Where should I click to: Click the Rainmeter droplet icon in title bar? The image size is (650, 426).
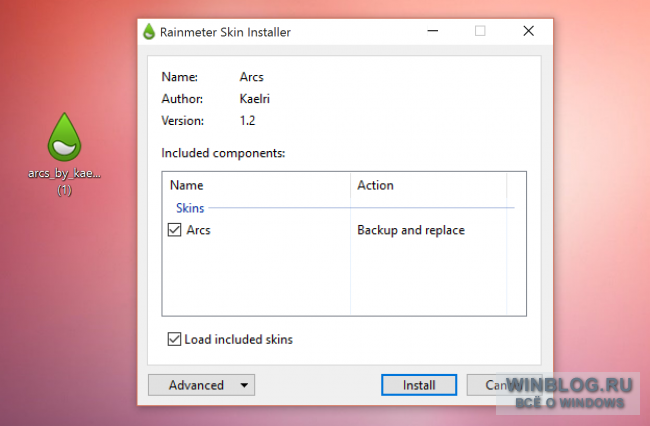point(149,32)
